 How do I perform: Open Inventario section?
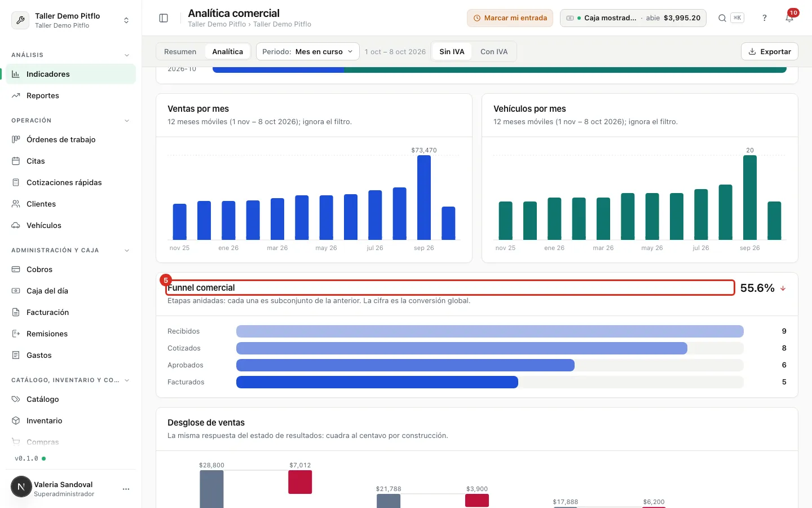[x=70, y=421]
